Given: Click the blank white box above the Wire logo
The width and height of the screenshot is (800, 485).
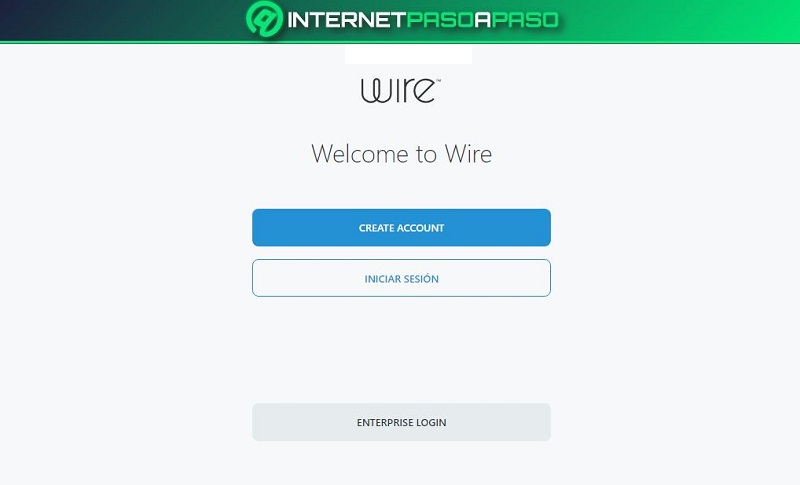Looking at the screenshot, I should tap(408, 55).
